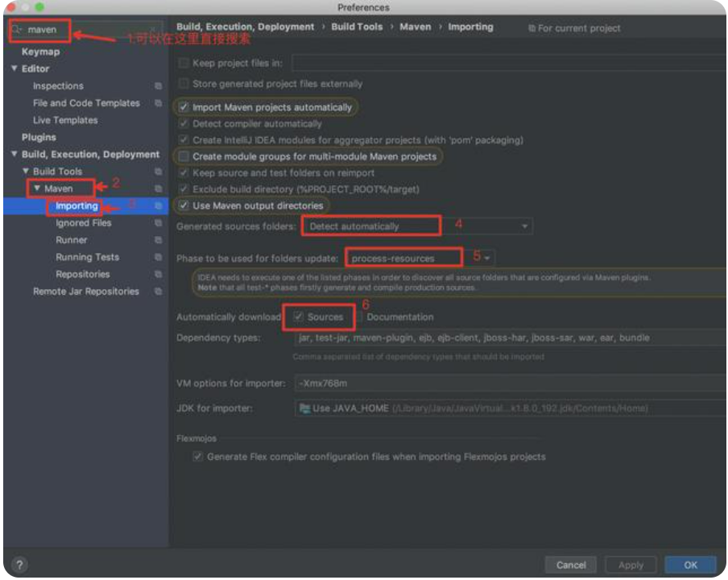Image resolution: width=728 pixels, height=580 pixels.
Task: Focus the settings search field containing maven
Action: pos(86,30)
